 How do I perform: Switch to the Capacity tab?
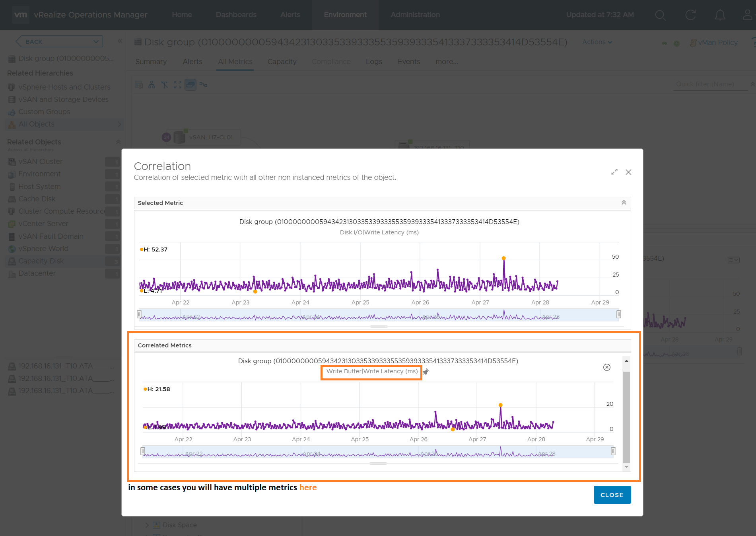(282, 62)
